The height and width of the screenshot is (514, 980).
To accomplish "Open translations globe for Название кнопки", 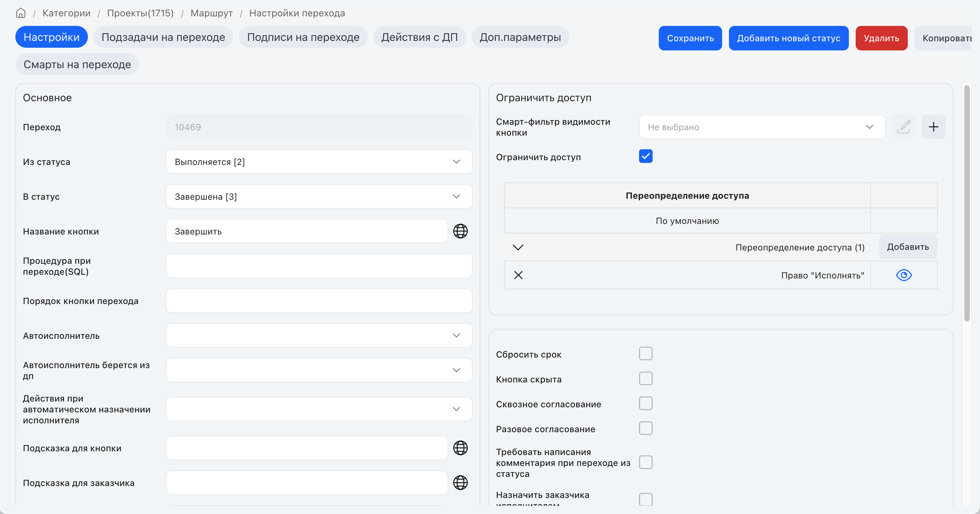I will coord(460,231).
